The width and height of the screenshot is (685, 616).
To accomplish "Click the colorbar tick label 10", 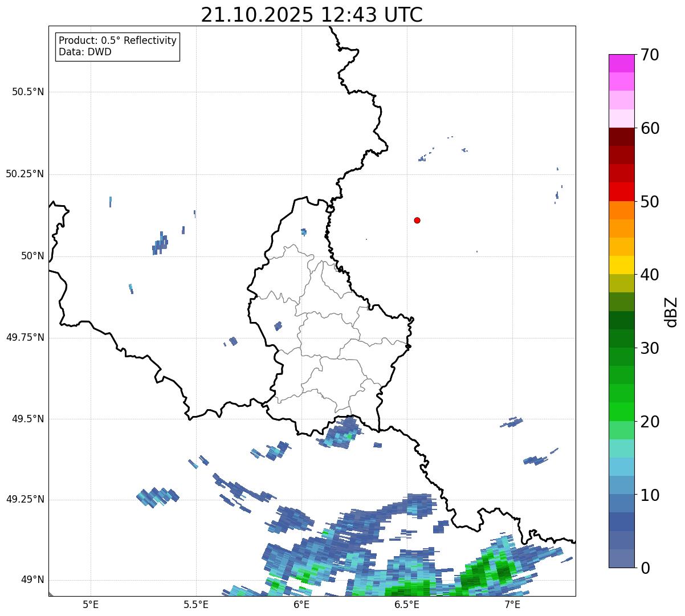I will point(650,495).
